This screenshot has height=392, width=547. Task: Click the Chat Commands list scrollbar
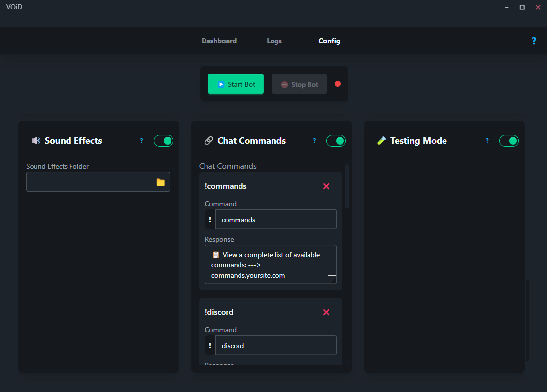[347, 187]
